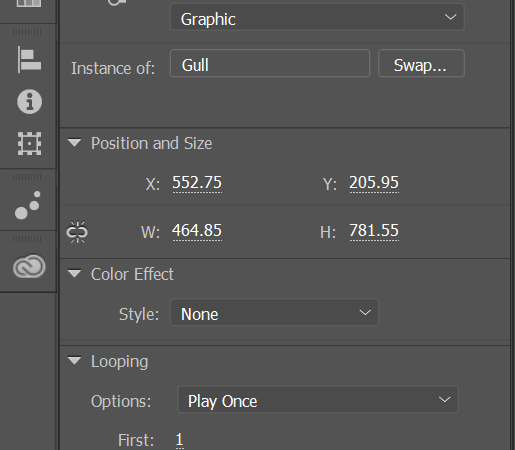Open the Info panel icon
This screenshot has width=515, height=450.
tap(29, 102)
